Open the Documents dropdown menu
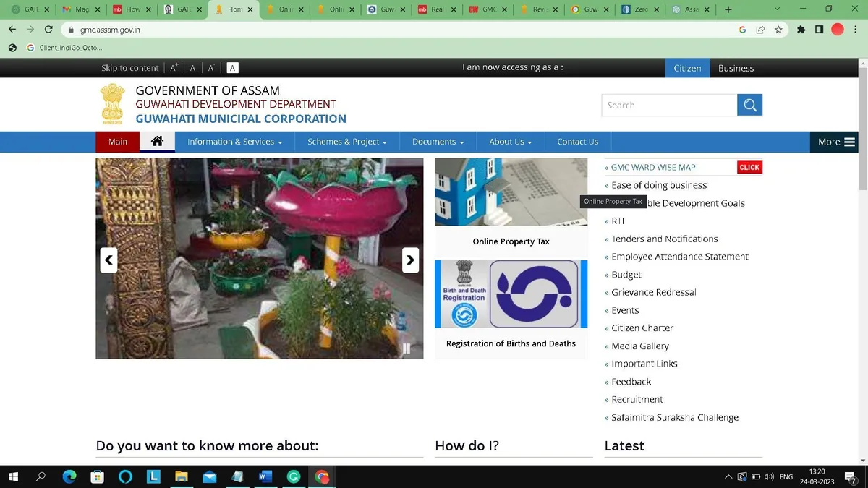This screenshot has height=488, width=868. tap(438, 142)
